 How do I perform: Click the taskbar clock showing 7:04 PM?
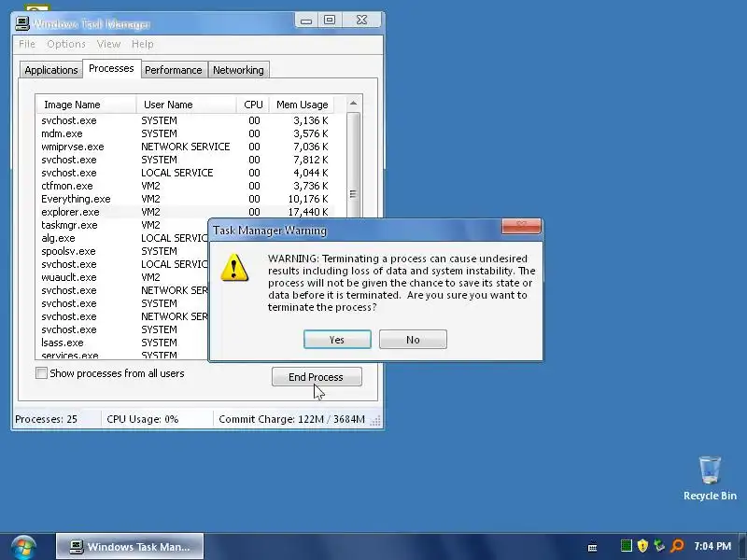(712, 546)
